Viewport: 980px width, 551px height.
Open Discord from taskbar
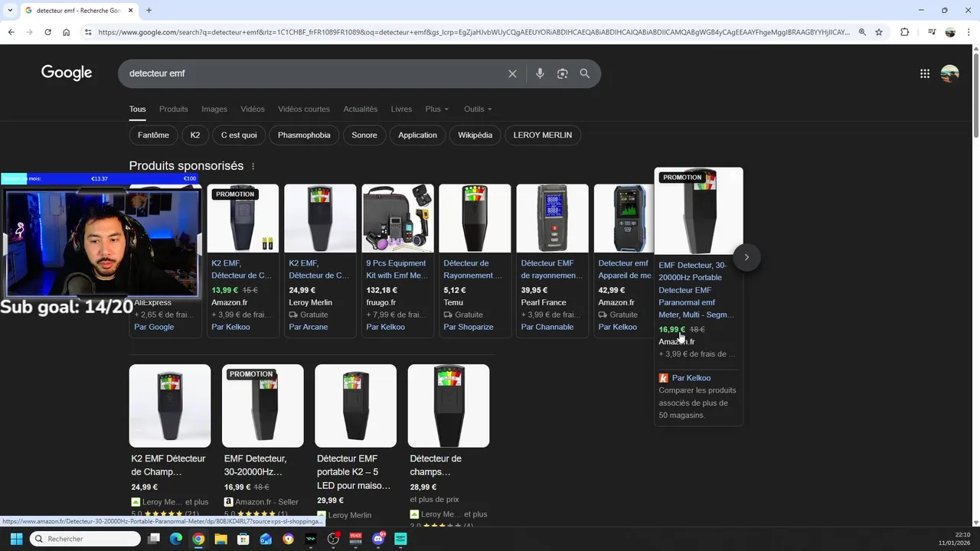tap(378, 539)
